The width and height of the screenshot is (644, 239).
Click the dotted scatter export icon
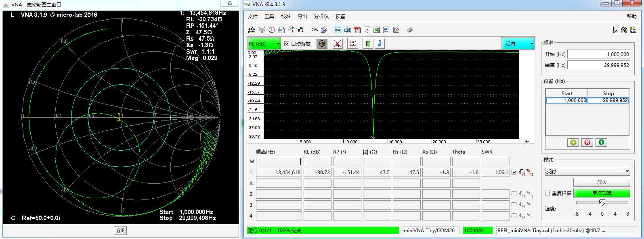pos(367,30)
